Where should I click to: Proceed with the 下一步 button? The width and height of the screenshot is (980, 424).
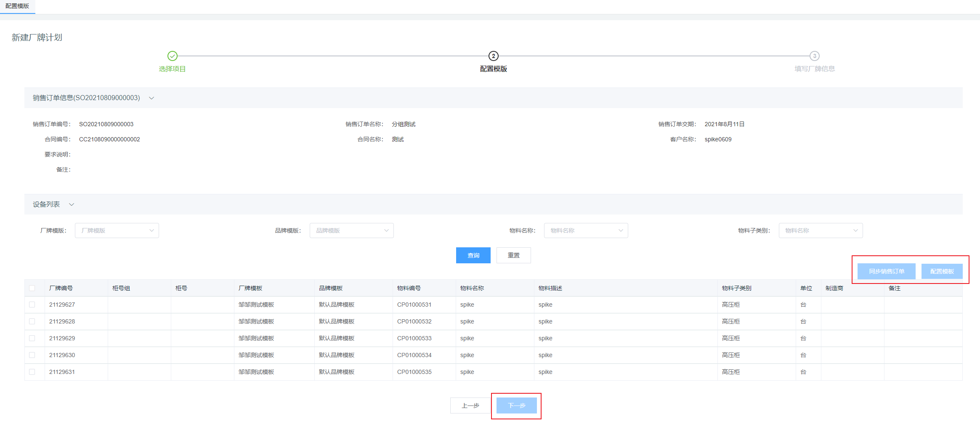click(516, 405)
